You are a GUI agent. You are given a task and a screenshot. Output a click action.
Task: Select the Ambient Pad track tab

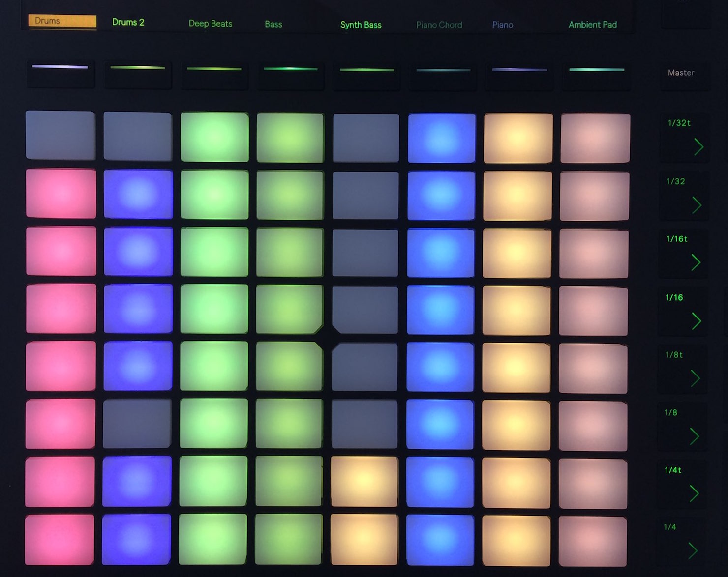click(592, 25)
